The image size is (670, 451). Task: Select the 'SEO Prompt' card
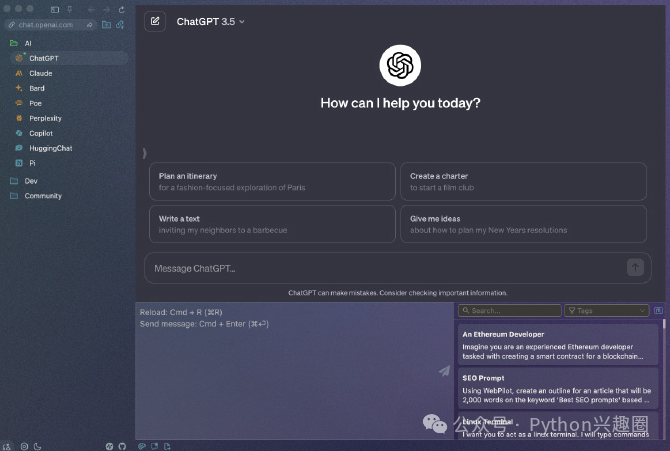(x=558, y=389)
